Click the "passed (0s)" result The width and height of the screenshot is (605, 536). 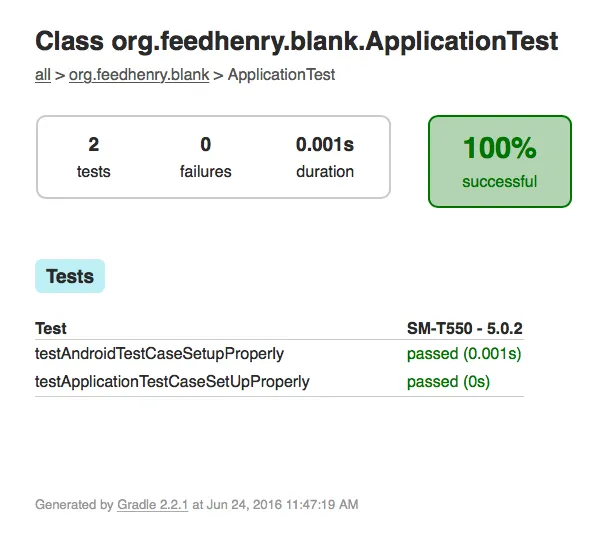click(448, 381)
